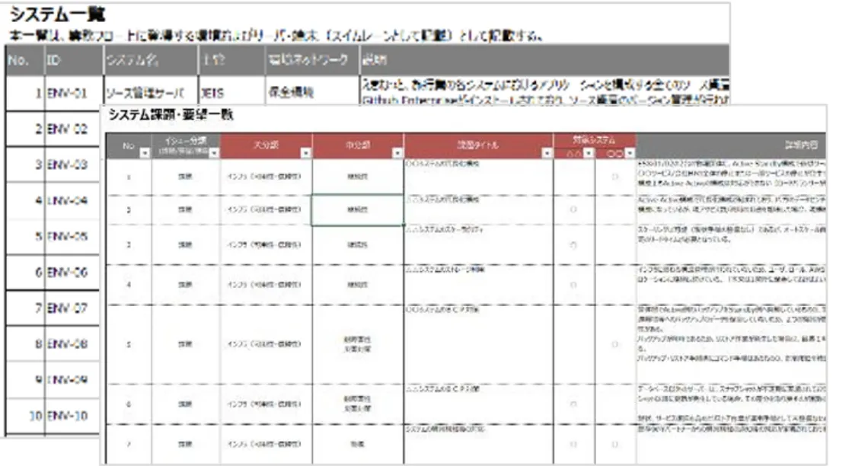This screenshot has width=868, height=466.
Task: Select the ENV-02 ID cell
Action: [x=72, y=129]
